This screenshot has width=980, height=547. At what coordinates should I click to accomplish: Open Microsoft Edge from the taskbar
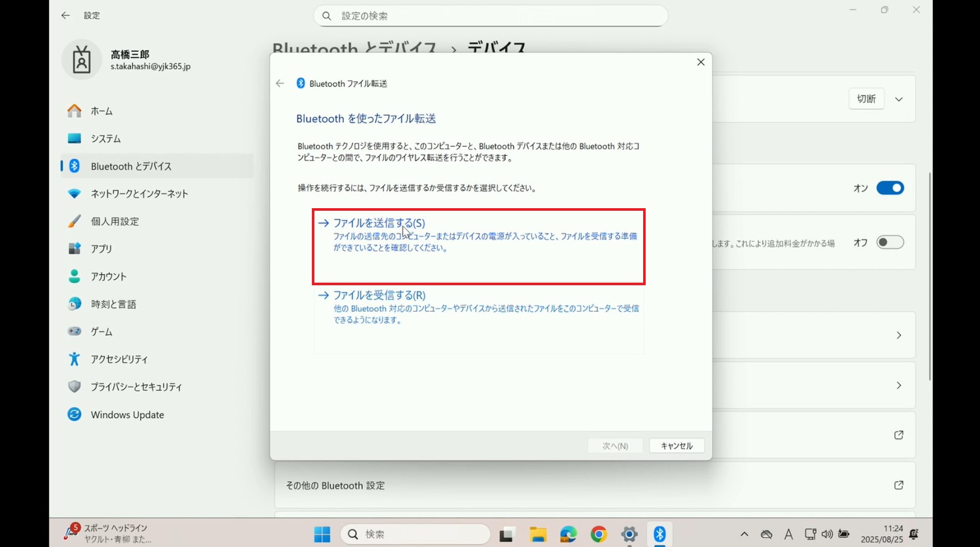tap(568, 534)
